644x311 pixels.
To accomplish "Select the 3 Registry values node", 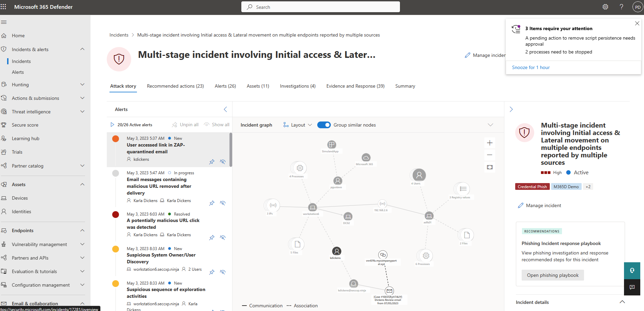I will pos(463,189).
